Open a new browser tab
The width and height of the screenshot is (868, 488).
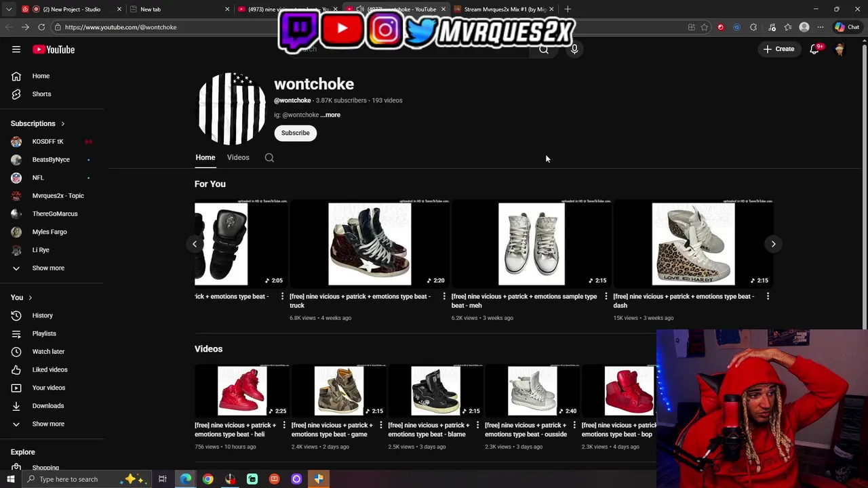[568, 9]
